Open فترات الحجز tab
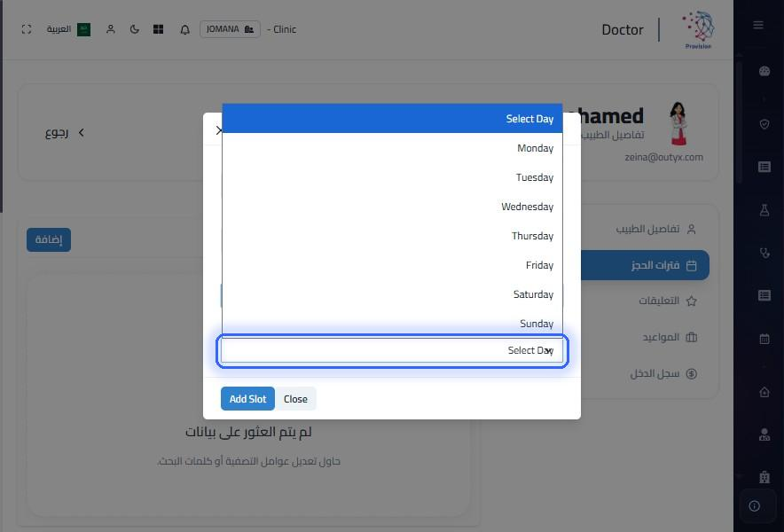784x532 pixels. click(645, 265)
